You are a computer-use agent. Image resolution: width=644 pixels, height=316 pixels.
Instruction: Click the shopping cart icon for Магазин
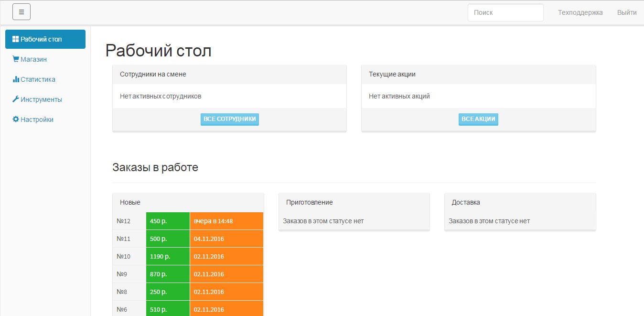click(16, 59)
